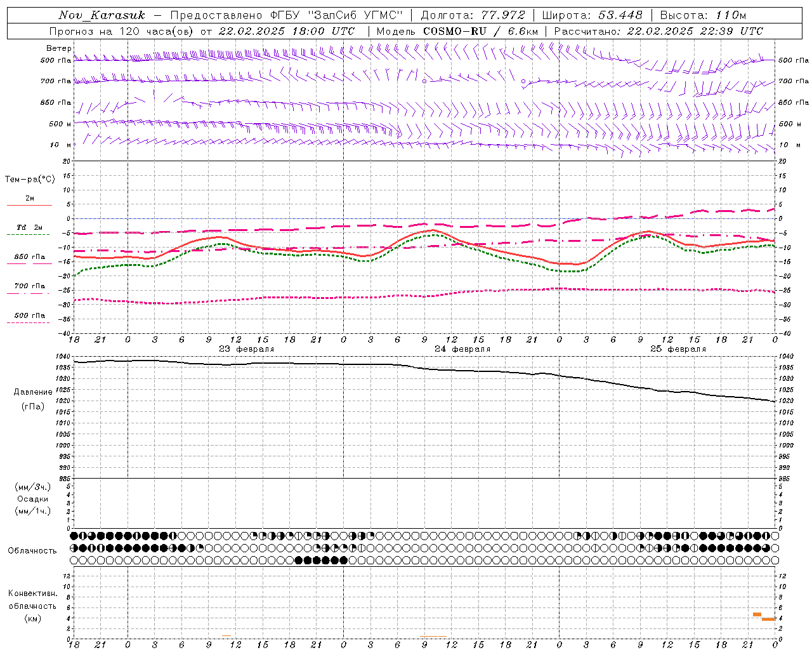812x650 pixels.
Task: Select the 'Долгота: 77.972' longitude value
Action: pos(473,15)
